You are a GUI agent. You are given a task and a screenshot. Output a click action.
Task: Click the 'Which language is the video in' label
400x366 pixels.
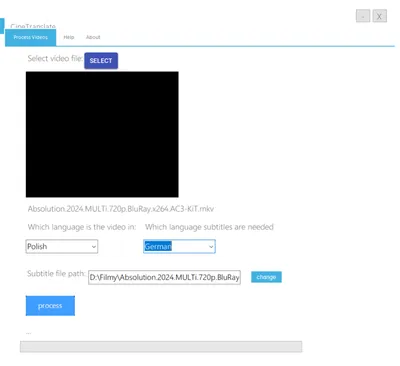82,227
